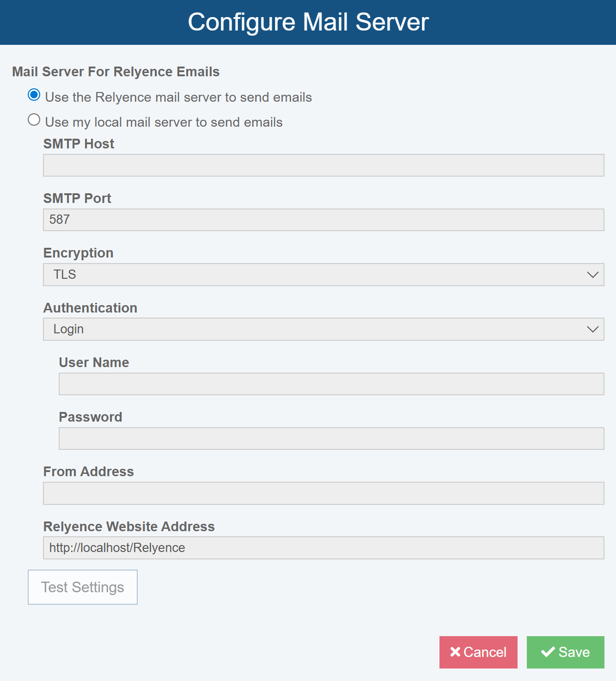This screenshot has width=616, height=681.
Task: Click into the Password field
Action: click(331, 438)
